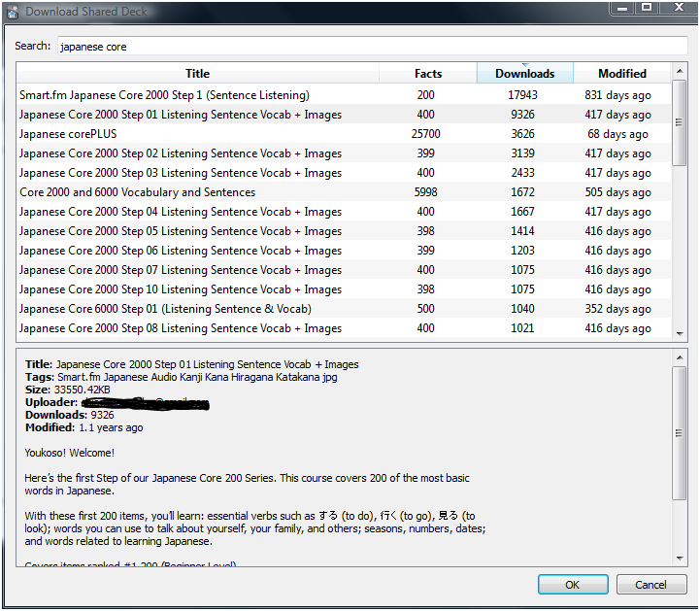Pick Japanese Core 2000 Step 10 deck

[180, 289]
